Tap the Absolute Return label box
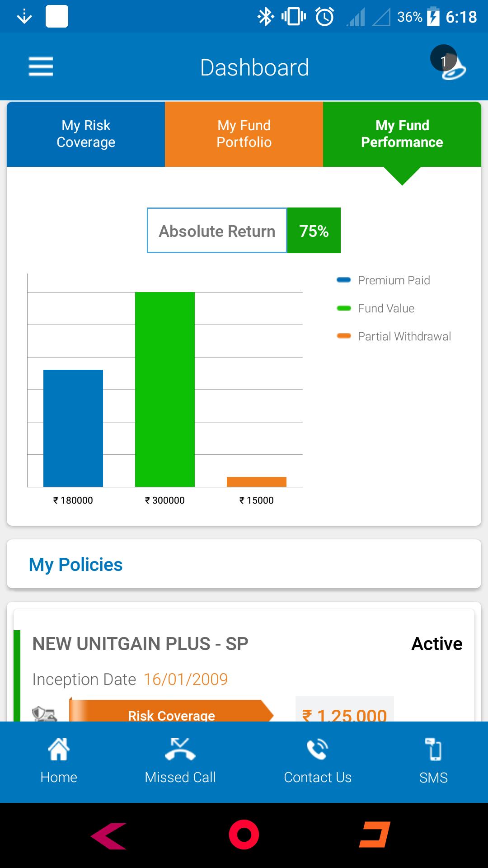 217,231
